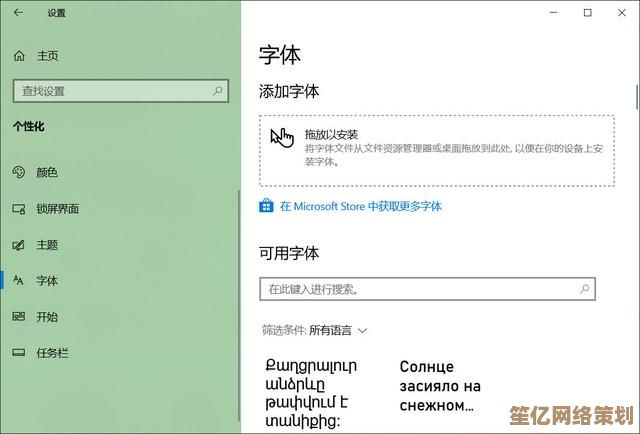The height and width of the screenshot is (434, 640).
Task: Click the 在此键入进行搜索 font search field
Action: coord(420,289)
